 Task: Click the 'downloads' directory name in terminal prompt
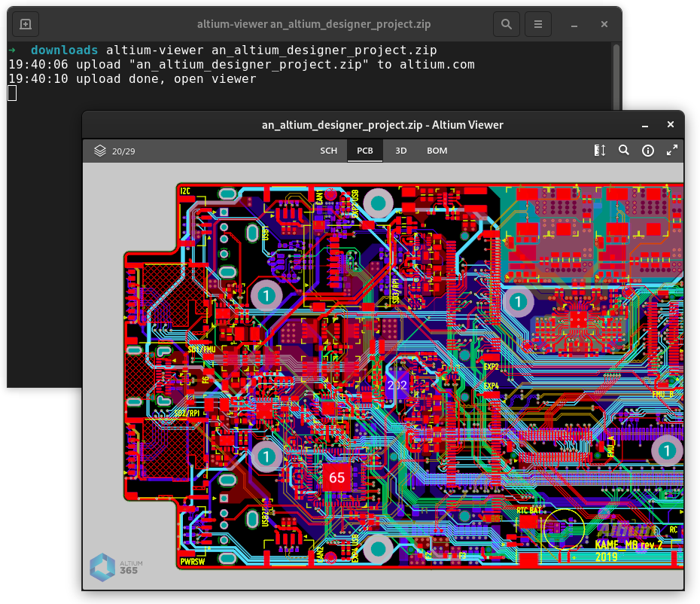(x=64, y=50)
